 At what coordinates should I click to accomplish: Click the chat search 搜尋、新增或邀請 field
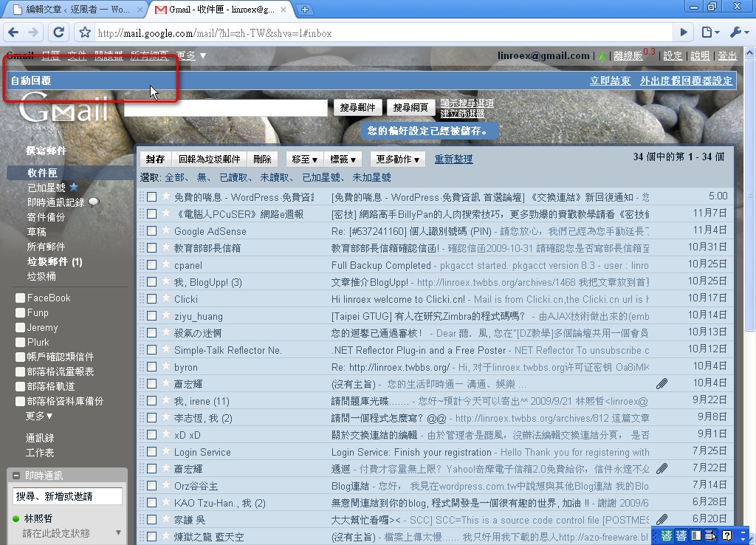coord(67,496)
